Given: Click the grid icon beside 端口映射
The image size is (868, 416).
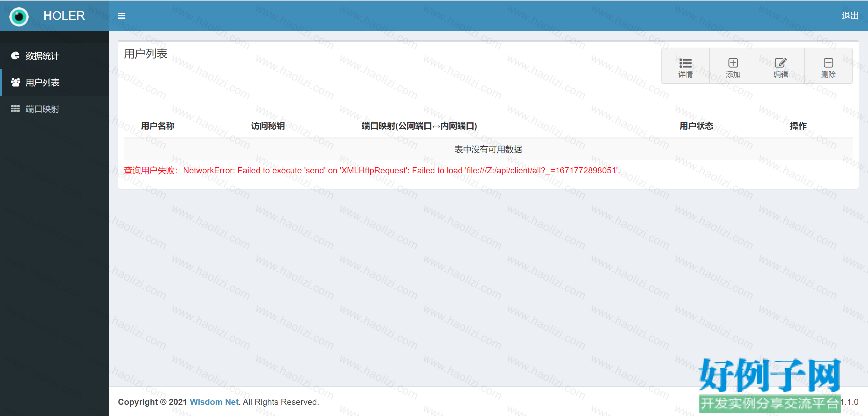Looking at the screenshot, I should [15, 109].
